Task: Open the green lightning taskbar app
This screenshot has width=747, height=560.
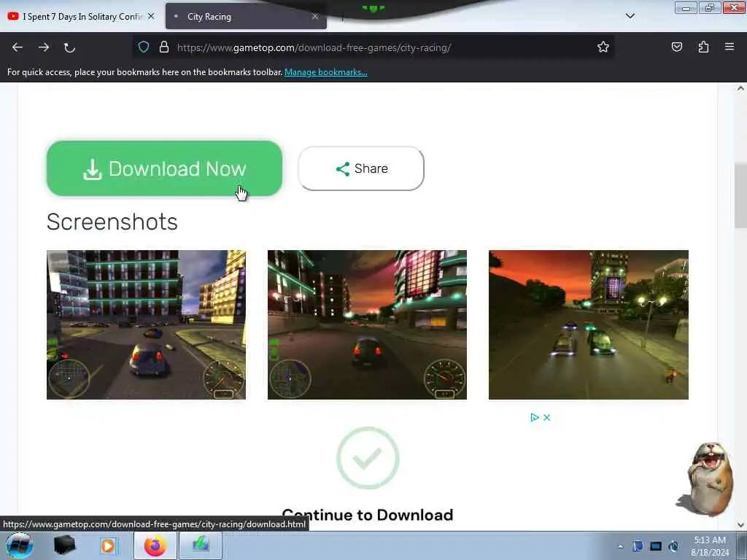Action: (201, 545)
